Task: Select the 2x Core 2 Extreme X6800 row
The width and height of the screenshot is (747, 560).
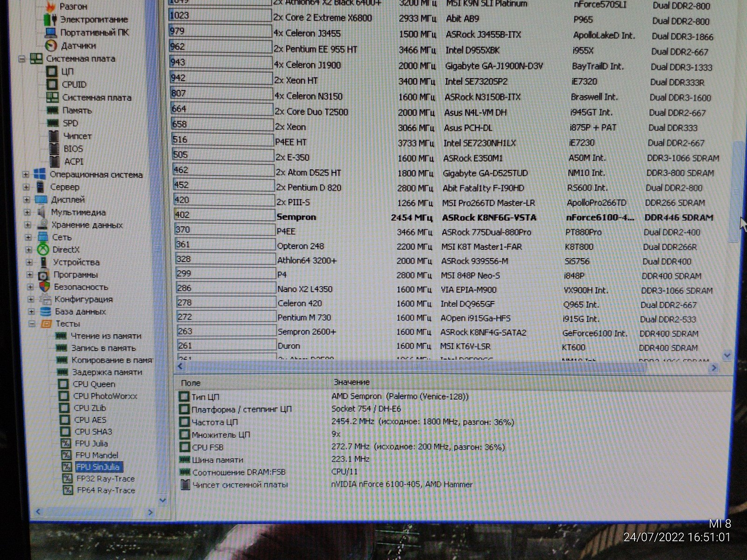Action: click(439, 19)
